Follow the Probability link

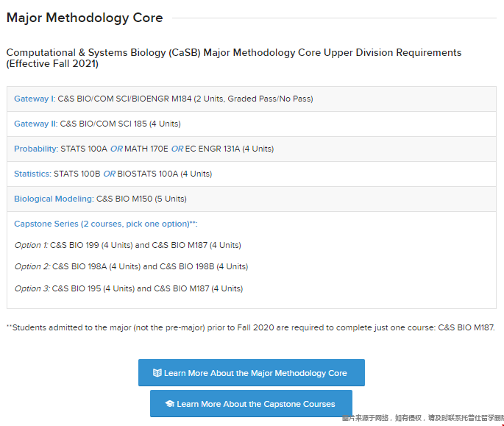coord(35,149)
